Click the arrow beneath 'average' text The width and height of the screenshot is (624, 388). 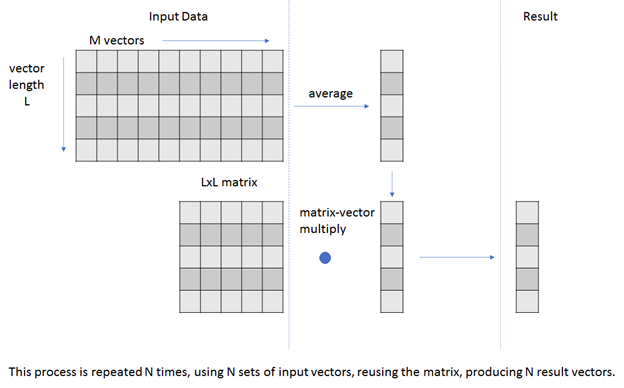pyautogui.click(x=332, y=106)
